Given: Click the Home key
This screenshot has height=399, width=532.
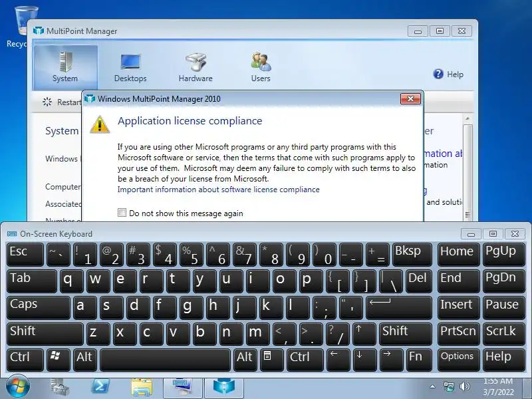Looking at the screenshot, I should pyautogui.click(x=458, y=254).
